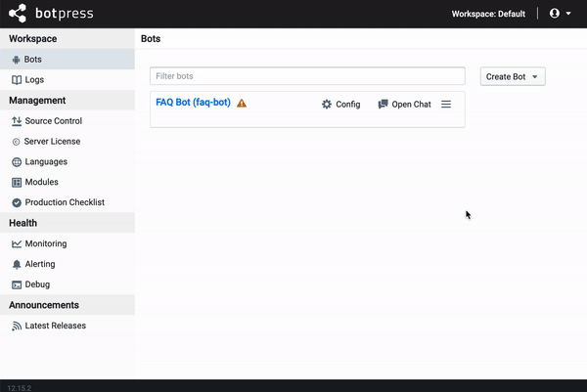The height and width of the screenshot is (392, 587).
Task: Click the Server License copyright icon
Action: [16, 142]
